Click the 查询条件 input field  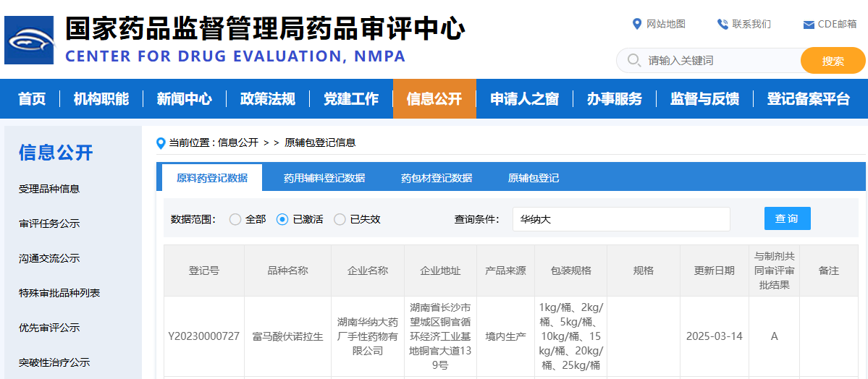[x=620, y=219]
